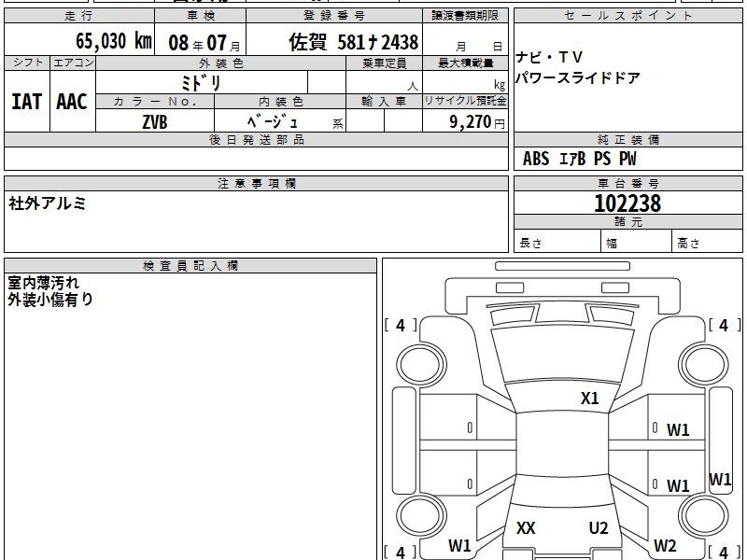Select the W2 mark on the car diagram

[x=665, y=545]
